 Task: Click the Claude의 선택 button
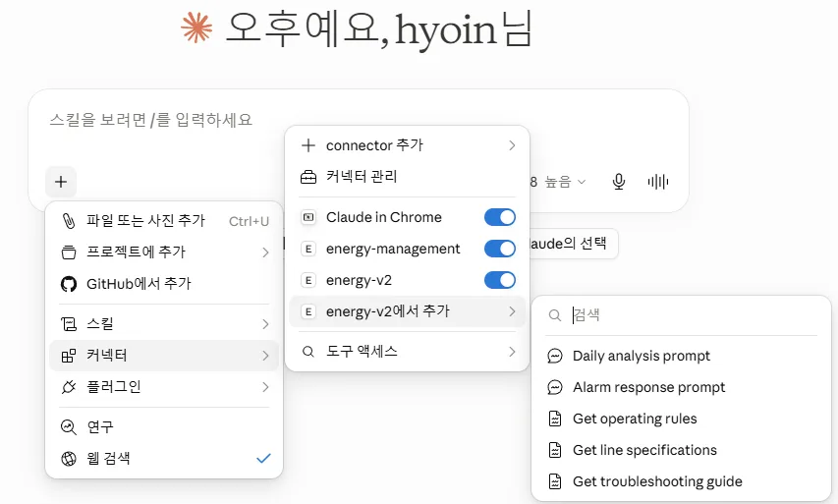tap(572, 244)
